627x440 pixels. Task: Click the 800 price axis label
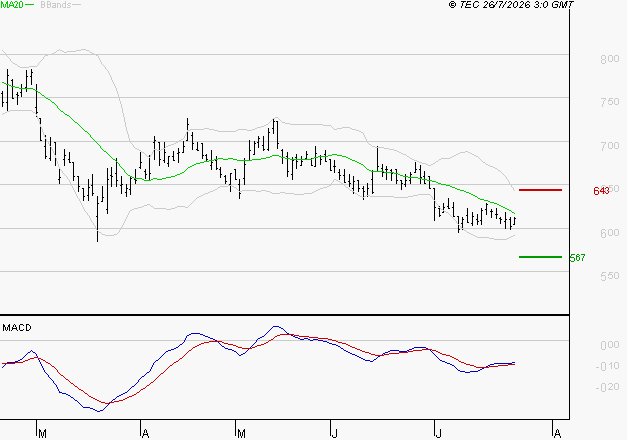pyautogui.click(x=610, y=59)
